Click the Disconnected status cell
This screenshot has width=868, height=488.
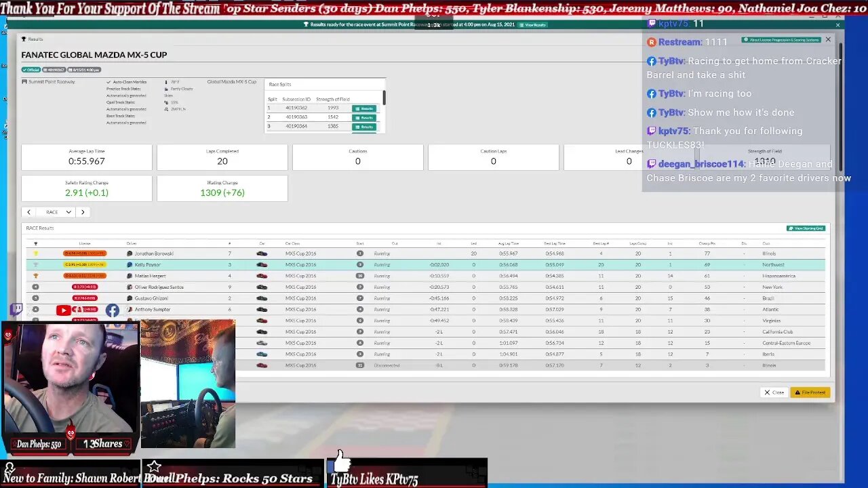pos(387,365)
